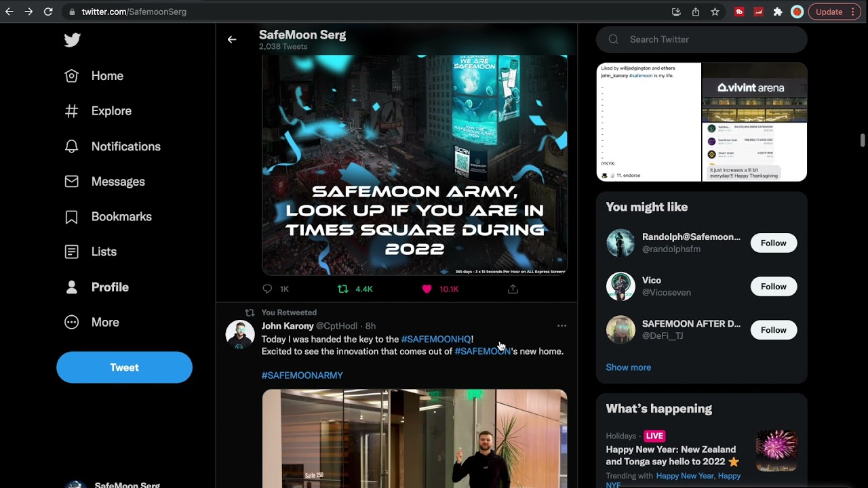868x488 pixels.
Task: Click John Karony's avatar picture
Action: click(240, 335)
